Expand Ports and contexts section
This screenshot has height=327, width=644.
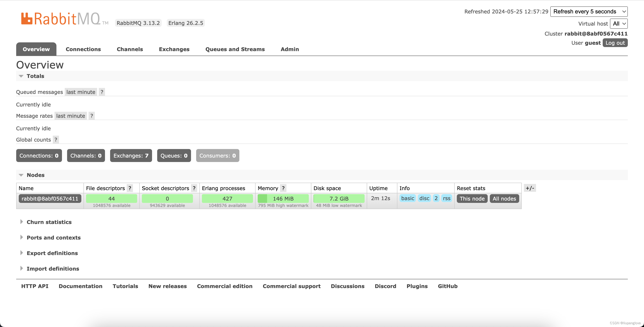(x=53, y=238)
